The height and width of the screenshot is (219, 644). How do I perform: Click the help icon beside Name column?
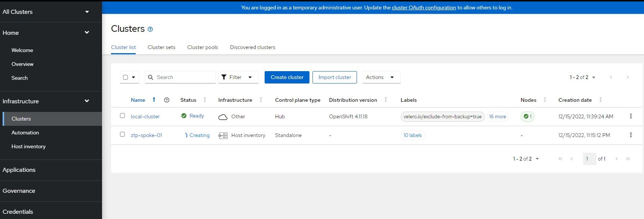pyautogui.click(x=167, y=100)
